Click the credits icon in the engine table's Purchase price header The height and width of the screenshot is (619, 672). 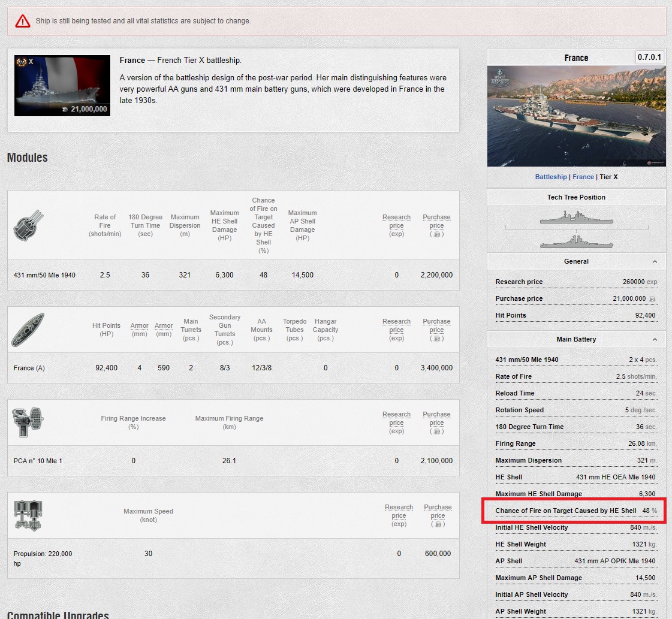click(x=438, y=524)
